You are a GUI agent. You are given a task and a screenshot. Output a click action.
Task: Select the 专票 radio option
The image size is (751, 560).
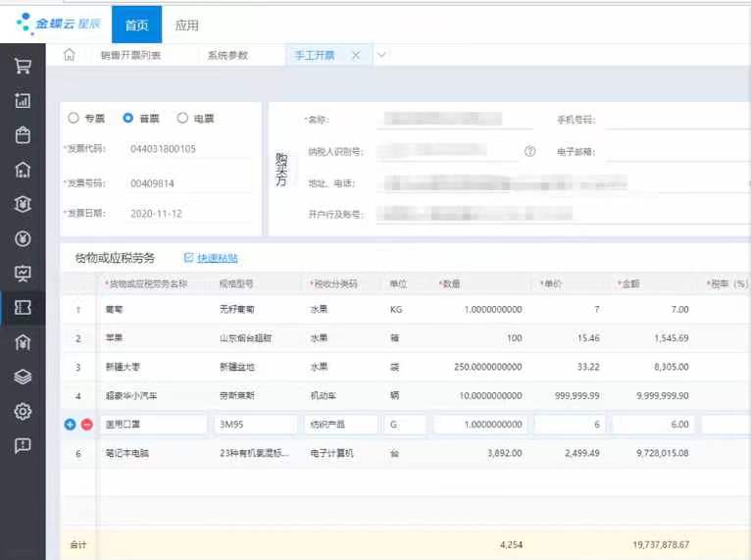click(x=74, y=118)
